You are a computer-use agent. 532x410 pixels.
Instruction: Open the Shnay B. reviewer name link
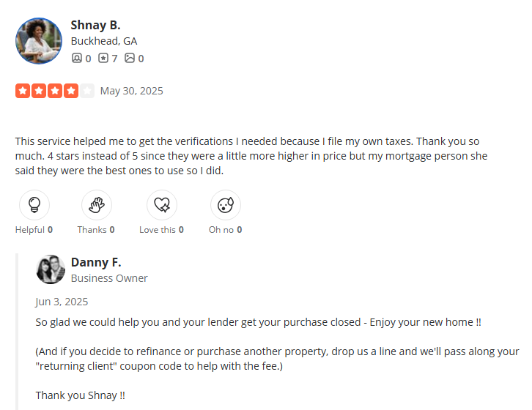click(96, 25)
